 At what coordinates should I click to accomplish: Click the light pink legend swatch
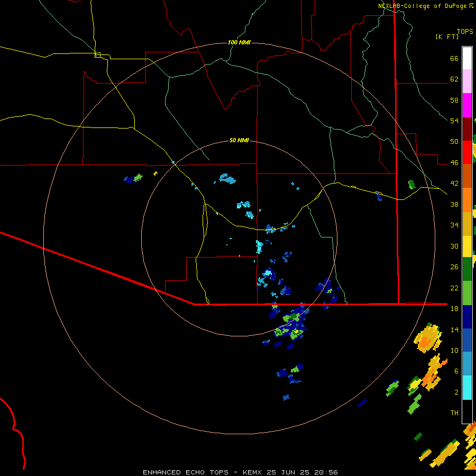[467, 81]
